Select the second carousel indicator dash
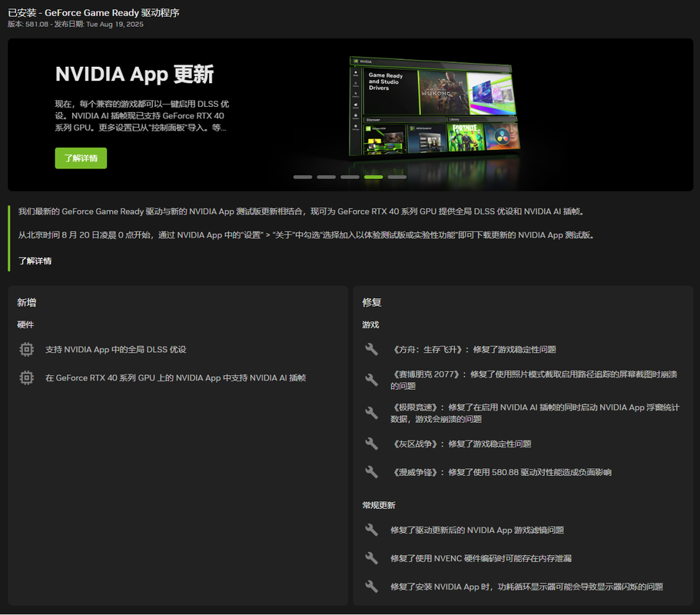The height and width of the screenshot is (615, 700). [327, 178]
